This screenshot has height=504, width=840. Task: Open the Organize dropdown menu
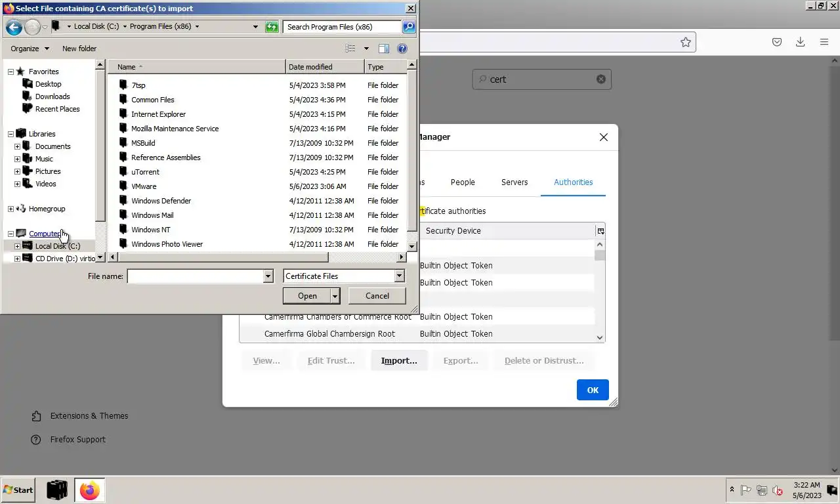click(x=30, y=49)
